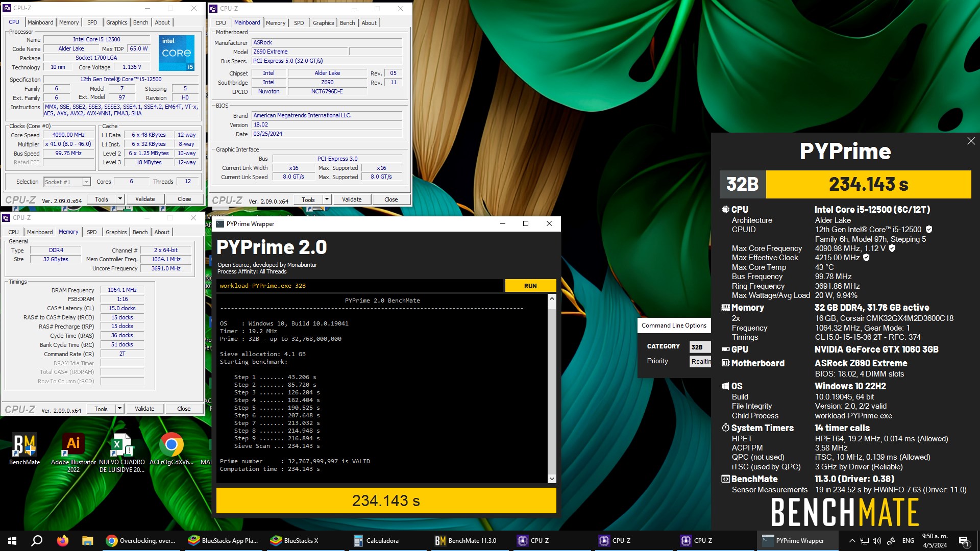Click shield icon next to Max Core Frequency
The height and width of the screenshot is (551, 980).
[892, 248]
